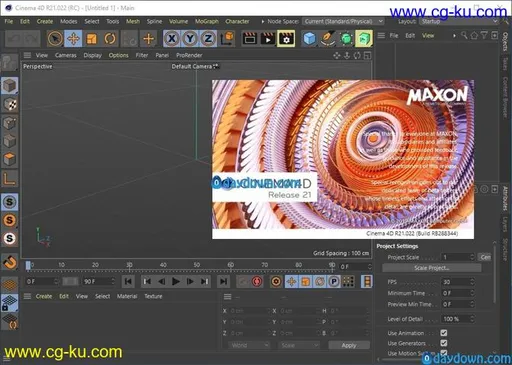
Task: Go to end of animation
Action: [x=224, y=282]
